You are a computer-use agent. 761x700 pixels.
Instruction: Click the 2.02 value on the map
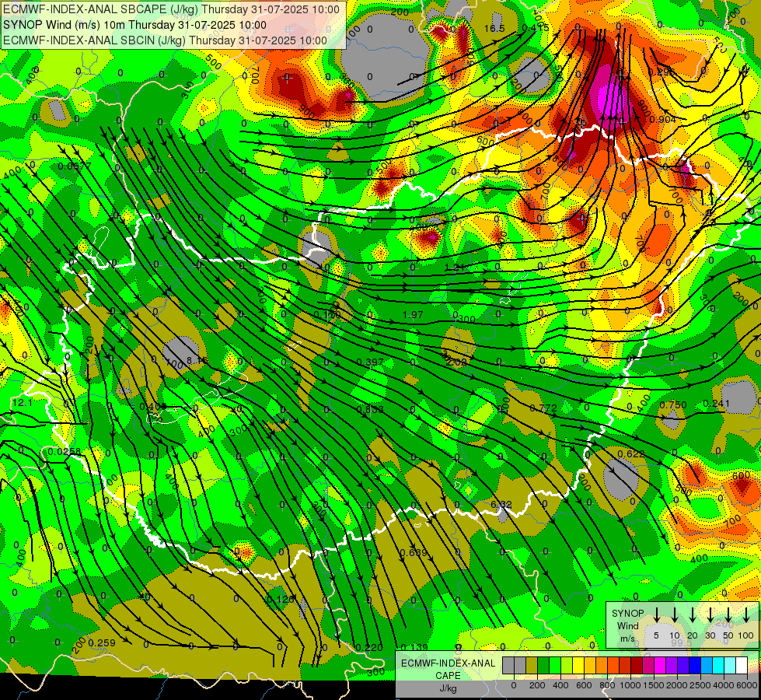456,362
